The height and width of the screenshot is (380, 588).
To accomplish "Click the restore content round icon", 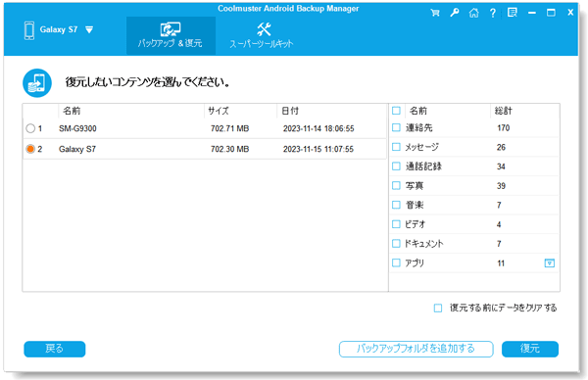I will click(x=37, y=83).
